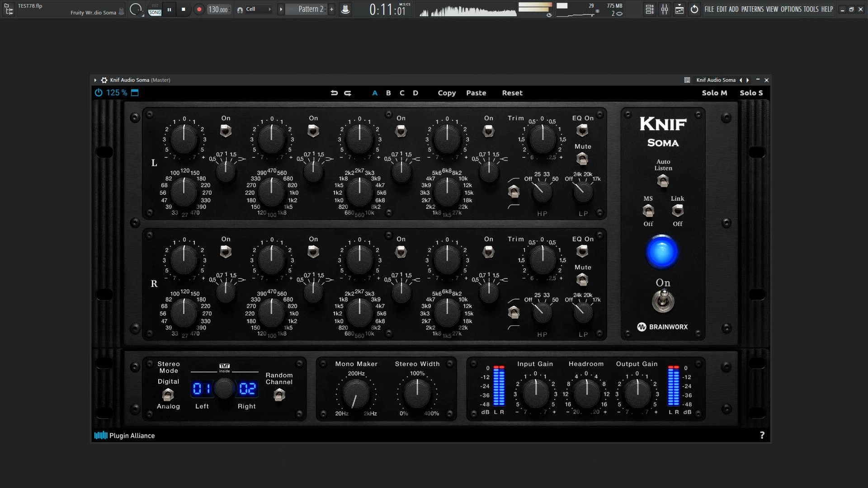Toggle the MS mode switch
Viewport: 868px width, 488px height.
click(x=648, y=211)
